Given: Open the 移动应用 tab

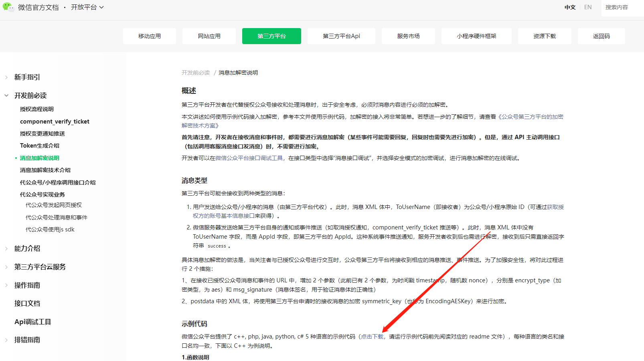Looking at the screenshot, I should coord(150,36).
